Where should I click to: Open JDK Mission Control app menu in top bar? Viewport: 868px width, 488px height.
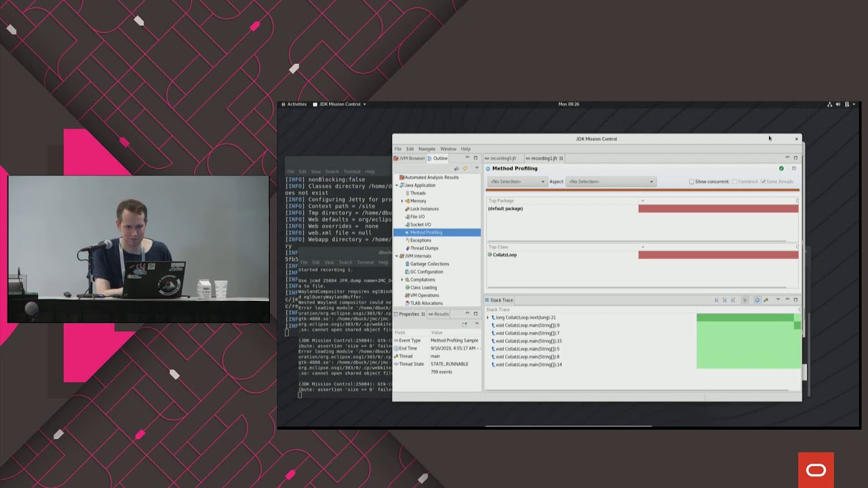(x=339, y=104)
